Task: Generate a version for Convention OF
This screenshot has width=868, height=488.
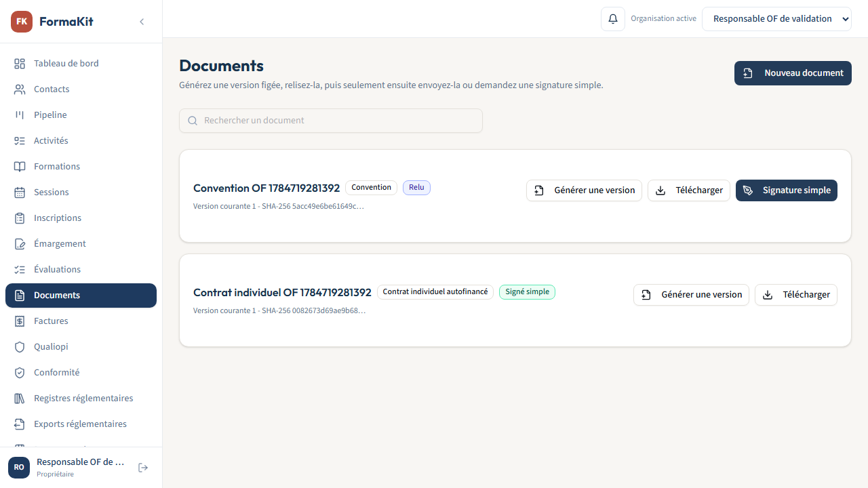Action: 584,190
